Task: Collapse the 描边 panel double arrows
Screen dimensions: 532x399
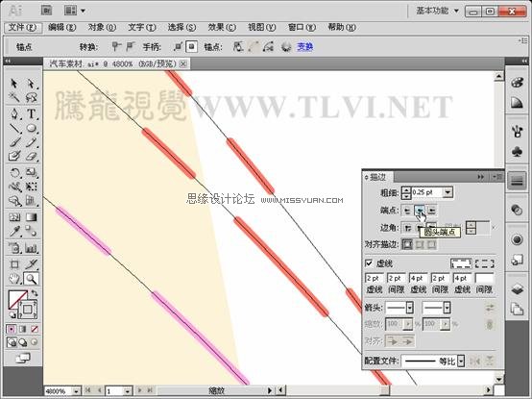Action: point(480,177)
